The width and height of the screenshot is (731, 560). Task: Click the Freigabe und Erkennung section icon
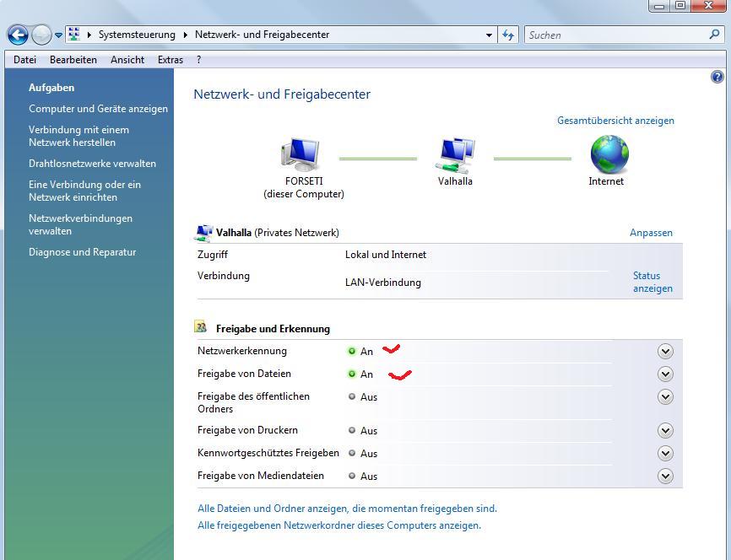point(200,326)
